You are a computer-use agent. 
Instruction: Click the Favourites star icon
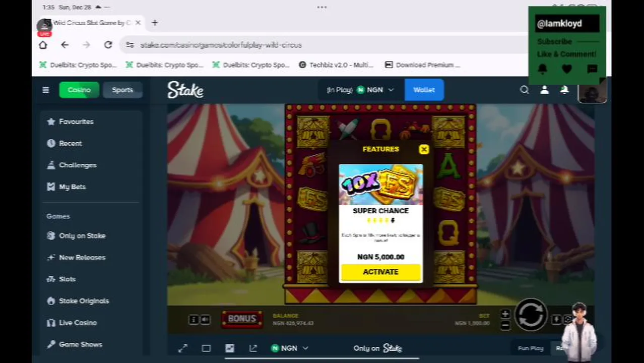[51, 122]
